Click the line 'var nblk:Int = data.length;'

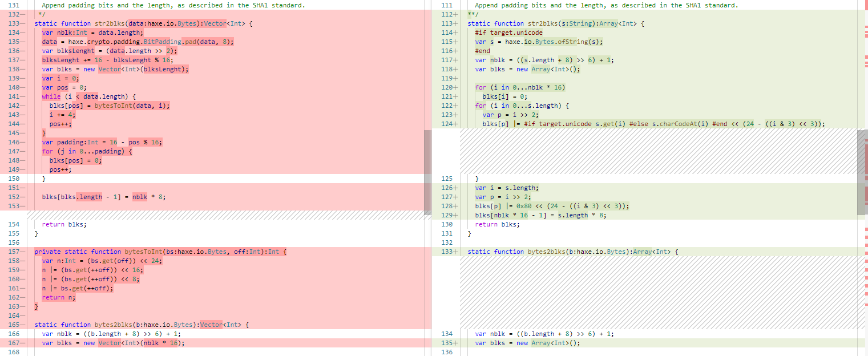tap(92, 33)
